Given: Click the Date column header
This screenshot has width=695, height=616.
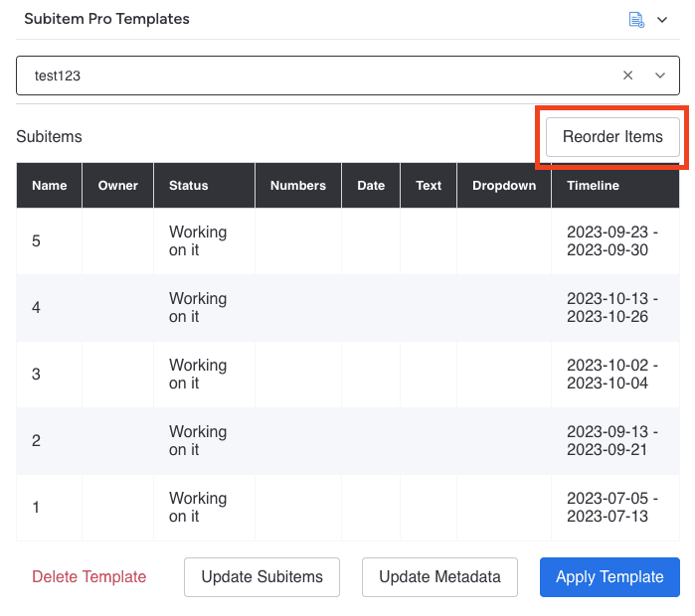Looking at the screenshot, I should [371, 186].
